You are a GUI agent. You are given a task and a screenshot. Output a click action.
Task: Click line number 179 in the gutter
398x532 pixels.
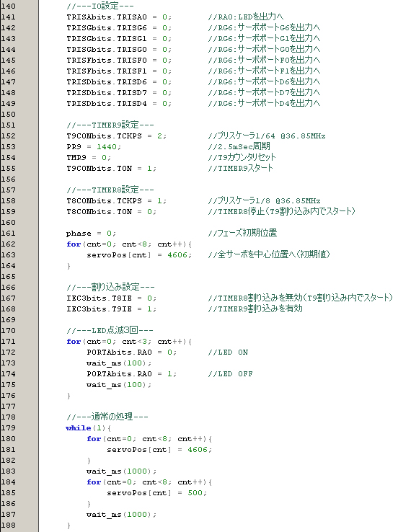coord(8,427)
